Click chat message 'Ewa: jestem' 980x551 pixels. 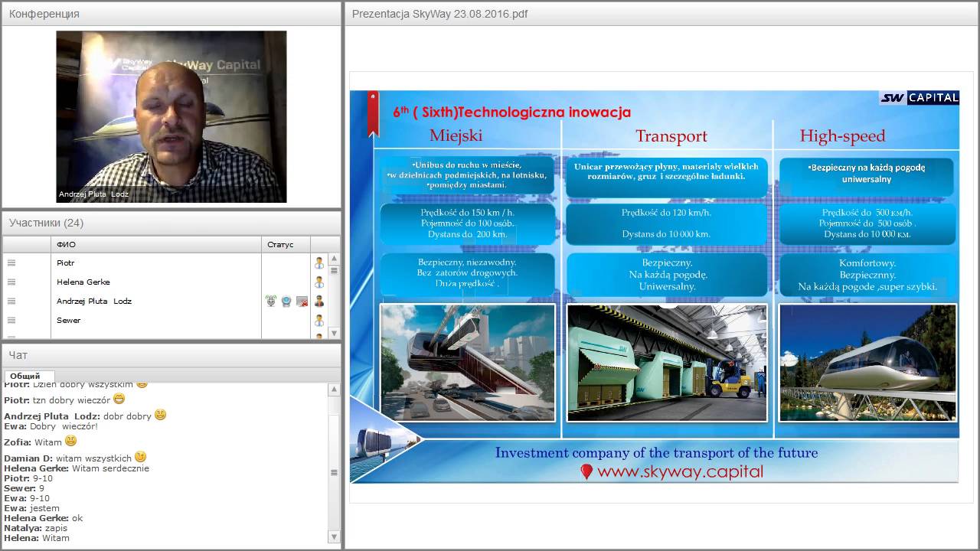tap(31, 508)
